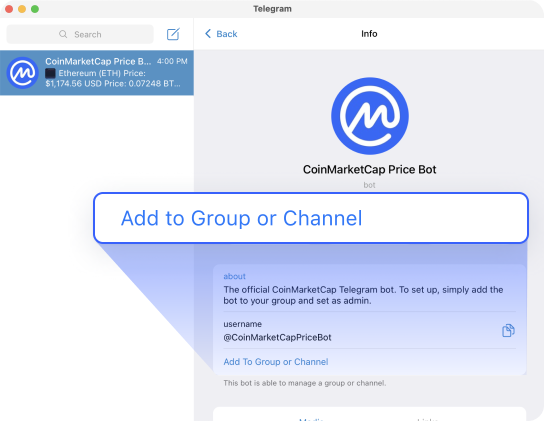Click the Add To Group or Channel link
544x421 pixels.
[x=276, y=362]
